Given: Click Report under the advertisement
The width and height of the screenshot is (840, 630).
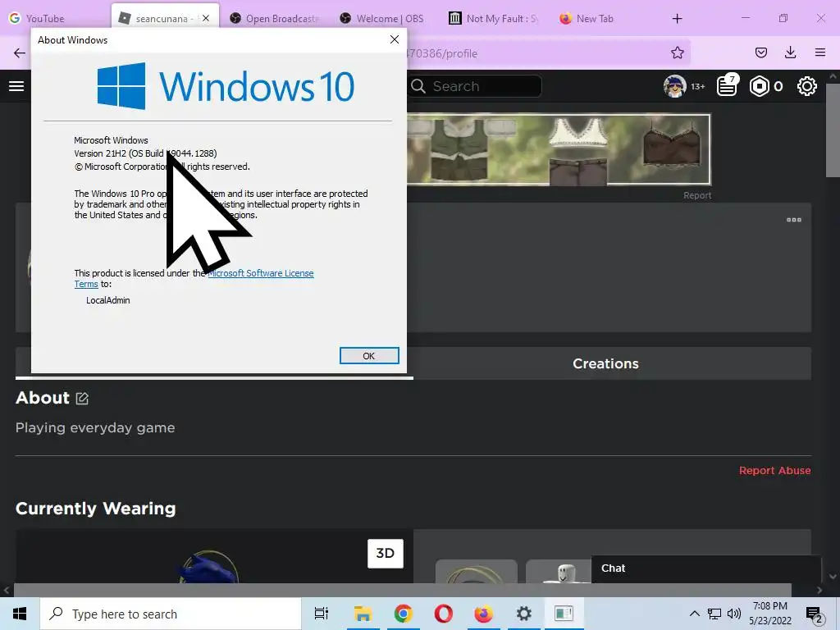Looking at the screenshot, I should pos(697,195).
